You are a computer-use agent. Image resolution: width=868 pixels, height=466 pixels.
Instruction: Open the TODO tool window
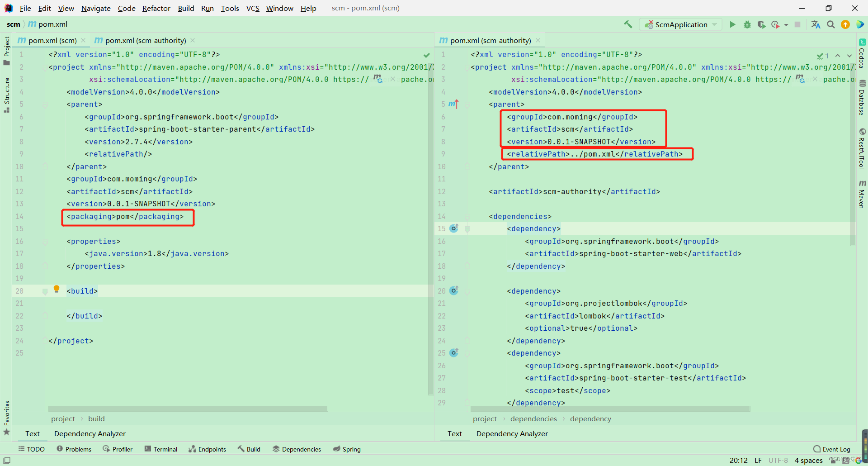[31, 449]
